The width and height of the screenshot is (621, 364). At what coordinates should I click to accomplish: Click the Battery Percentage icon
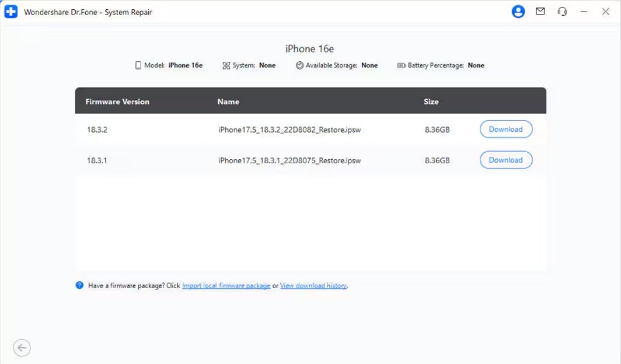tap(401, 66)
